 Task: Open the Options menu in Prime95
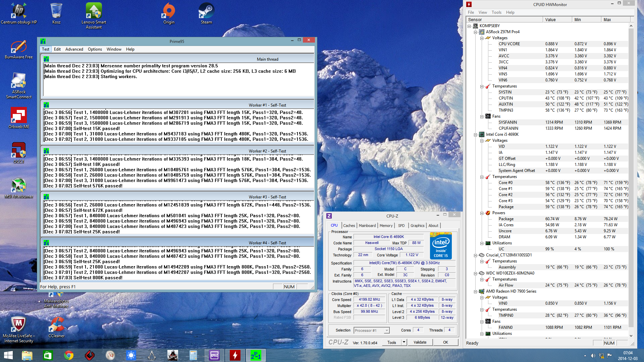(95, 49)
